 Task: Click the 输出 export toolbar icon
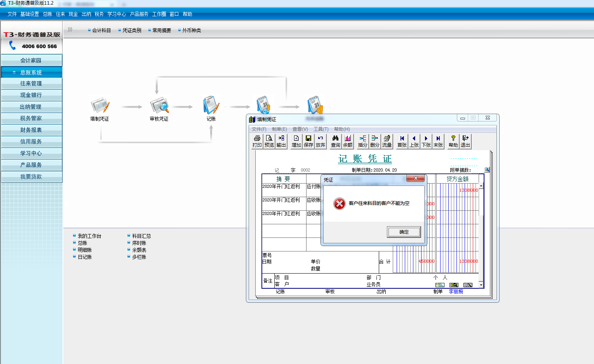(x=281, y=141)
